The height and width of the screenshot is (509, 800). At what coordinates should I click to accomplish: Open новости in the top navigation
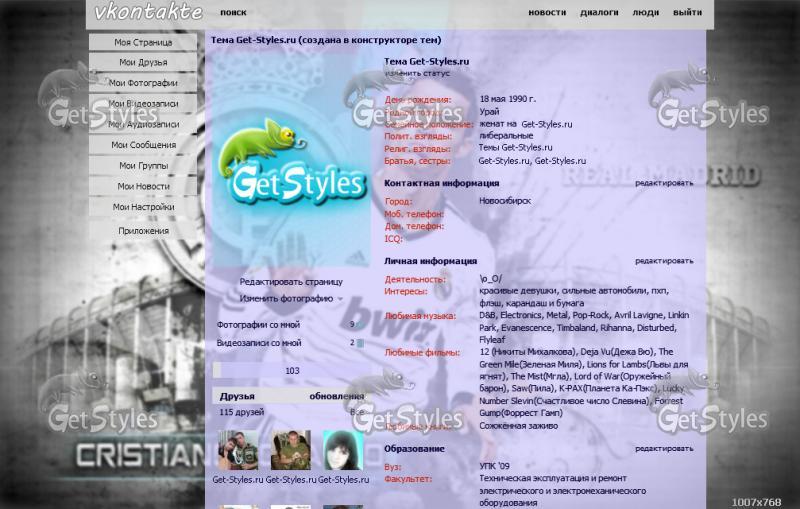546,13
